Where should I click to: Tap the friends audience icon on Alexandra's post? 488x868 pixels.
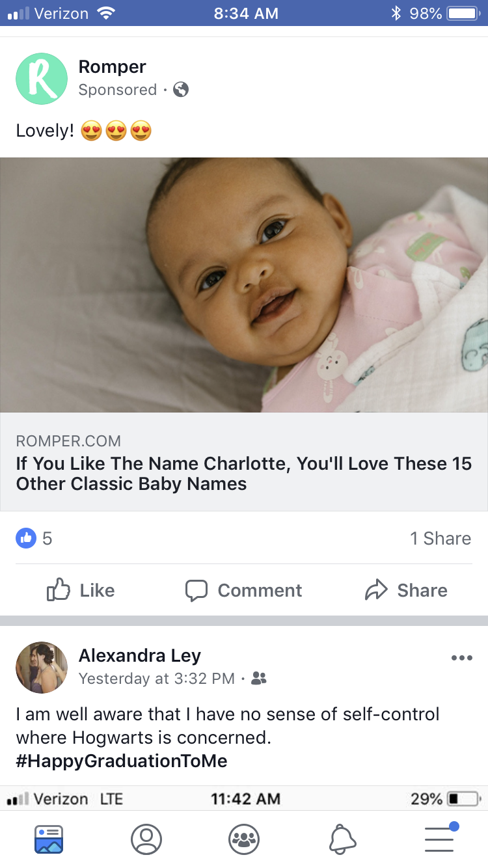tap(259, 679)
